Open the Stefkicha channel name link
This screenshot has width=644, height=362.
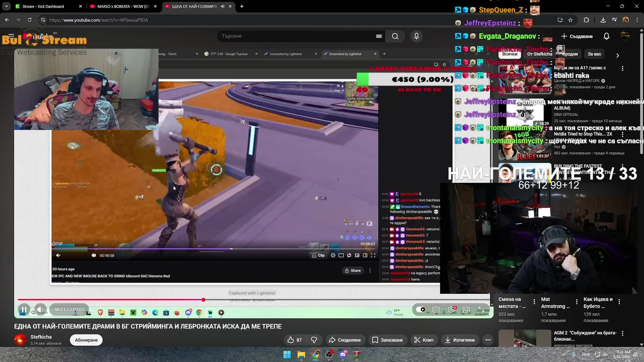[x=41, y=337]
